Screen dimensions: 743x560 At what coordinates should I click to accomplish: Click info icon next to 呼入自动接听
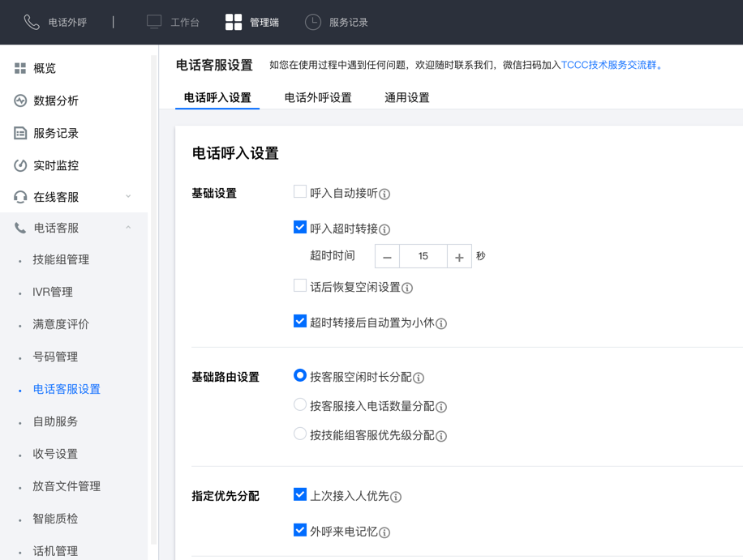384,195
